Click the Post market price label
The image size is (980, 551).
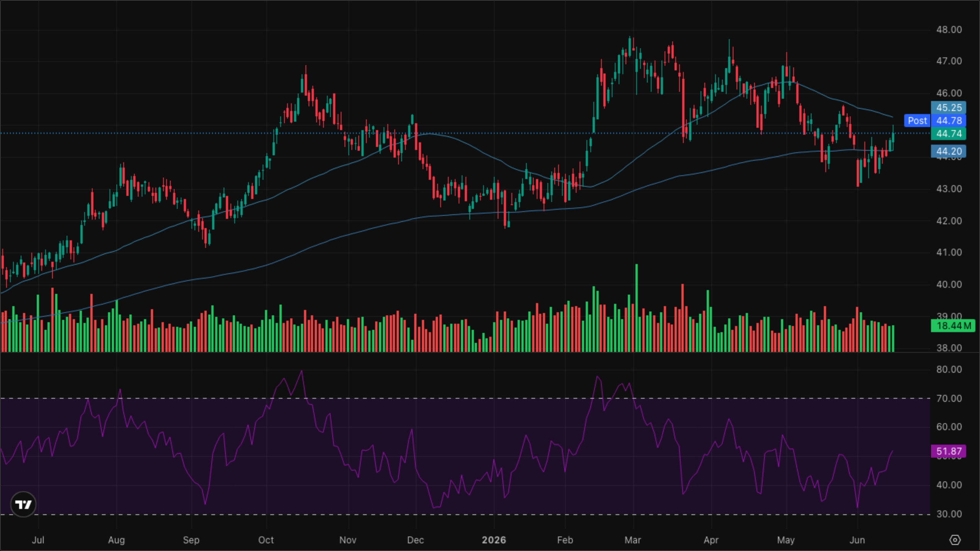point(917,121)
